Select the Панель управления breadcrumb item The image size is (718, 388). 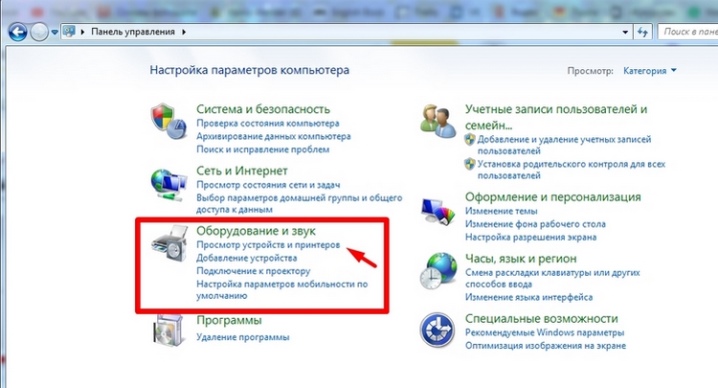click(x=133, y=32)
